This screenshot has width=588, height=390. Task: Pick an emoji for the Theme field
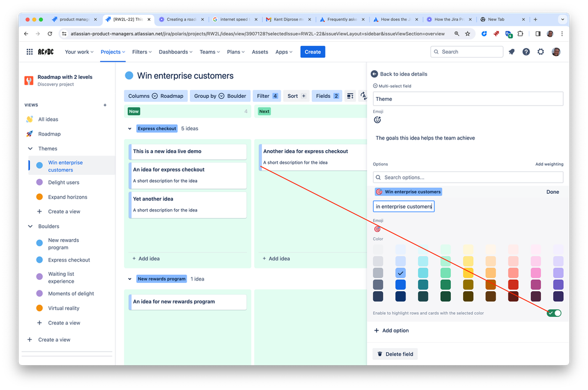pyautogui.click(x=377, y=120)
